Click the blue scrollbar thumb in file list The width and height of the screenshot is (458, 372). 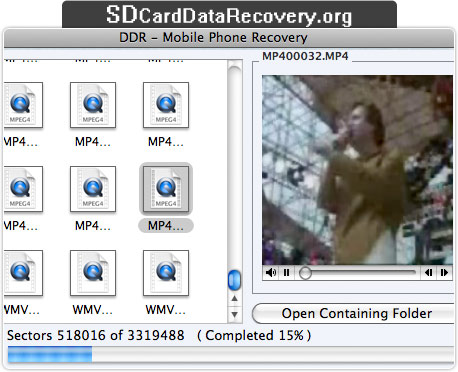(x=234, y=280)
